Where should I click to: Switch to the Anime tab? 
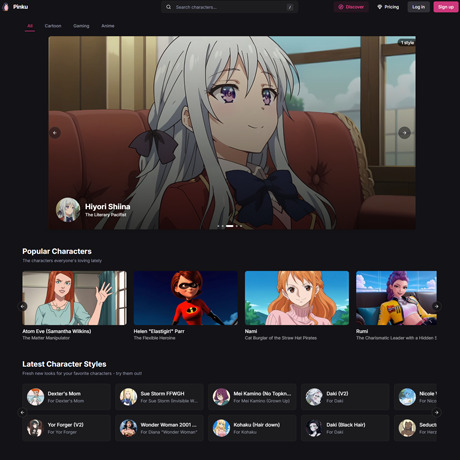coord(108,26)
